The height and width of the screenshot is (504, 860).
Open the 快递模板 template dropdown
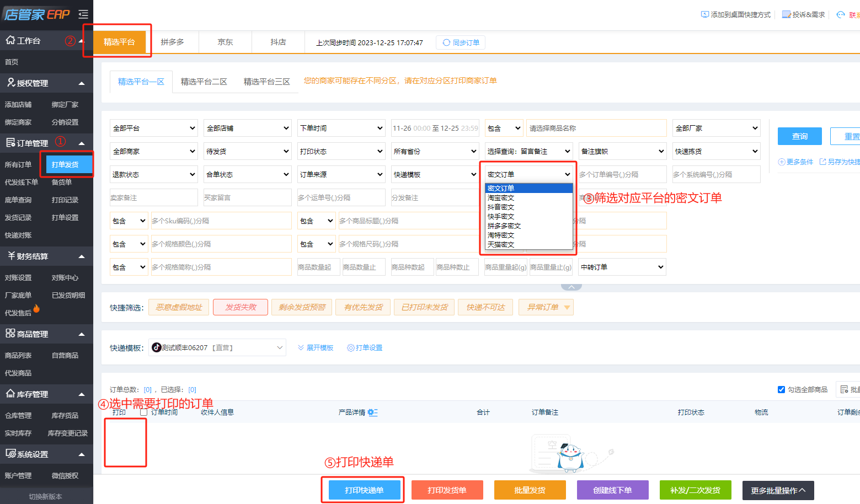pos(217,347)
